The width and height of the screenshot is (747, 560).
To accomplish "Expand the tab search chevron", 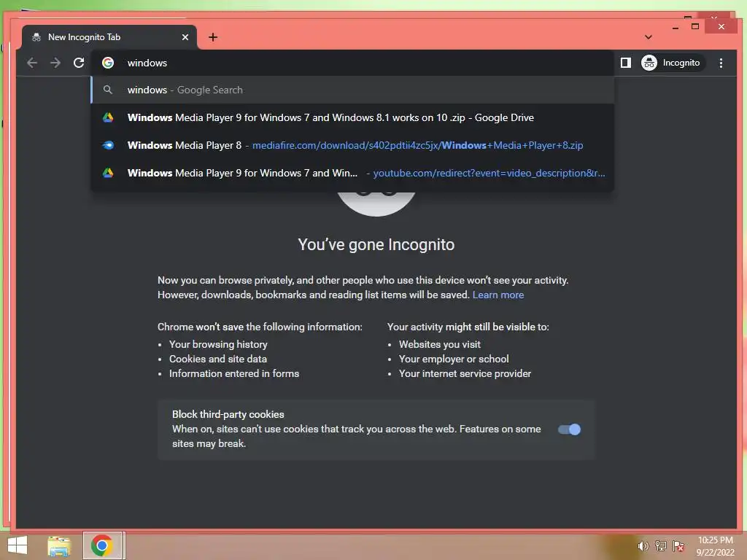I will pyautogui.click(x=649, y=37).
